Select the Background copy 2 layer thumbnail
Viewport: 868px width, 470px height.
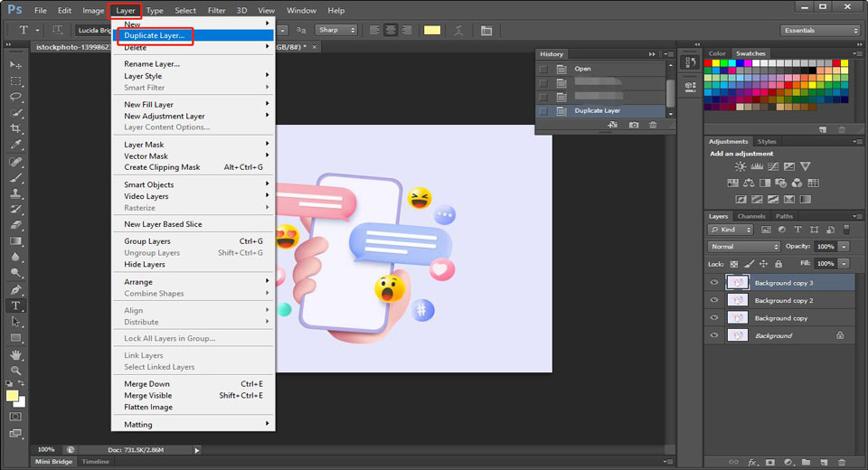point(738,300)
